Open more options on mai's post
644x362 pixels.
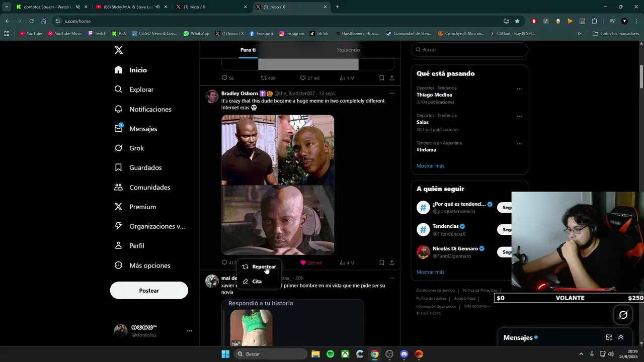click(392, 278)
